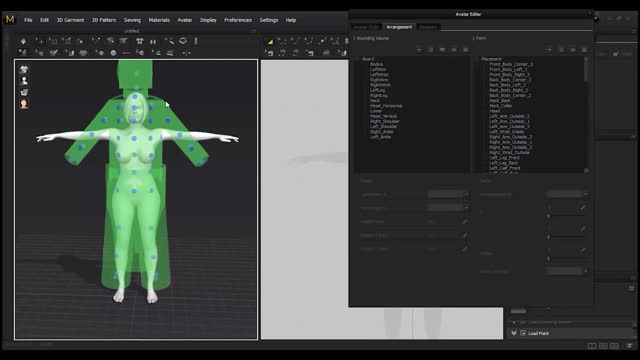Click the last icon in Point toolbar
Viewport: 640px width, 360px height.
pos(584,49)
